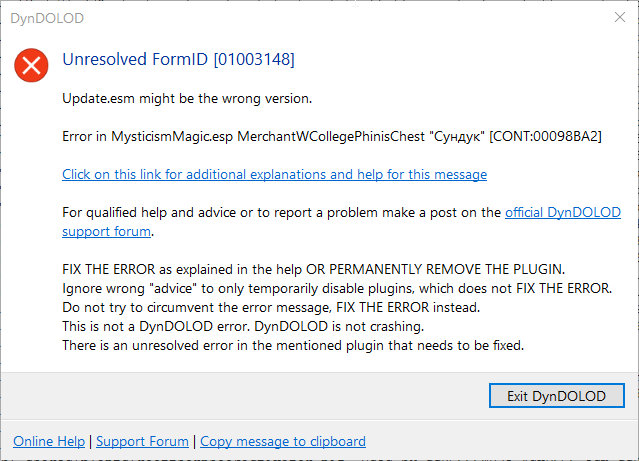This screenshot has height=461, width=639.
Task: Click the [CONT:00098BA2] record reference
Action: [x=545, y=136]
